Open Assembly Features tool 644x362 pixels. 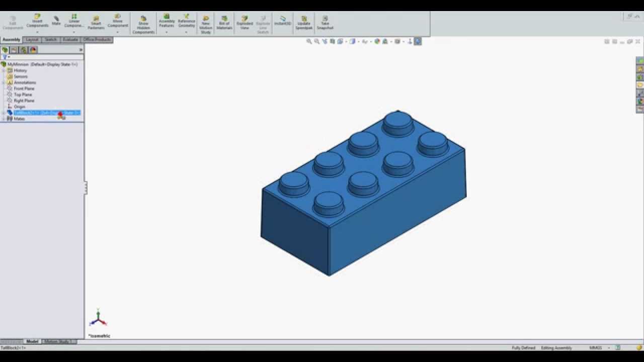(x=167, y=21)
